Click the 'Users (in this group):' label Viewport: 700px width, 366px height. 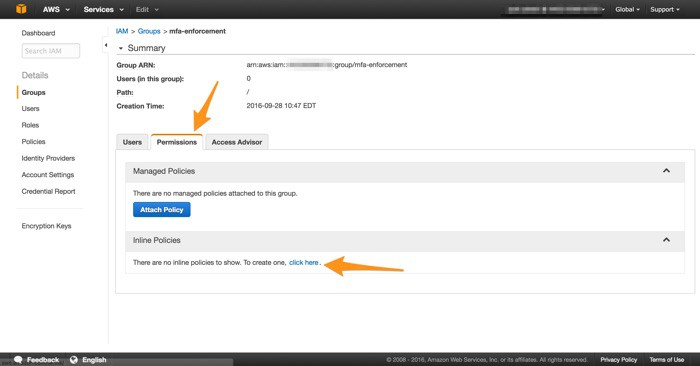(x=150, y=79)
